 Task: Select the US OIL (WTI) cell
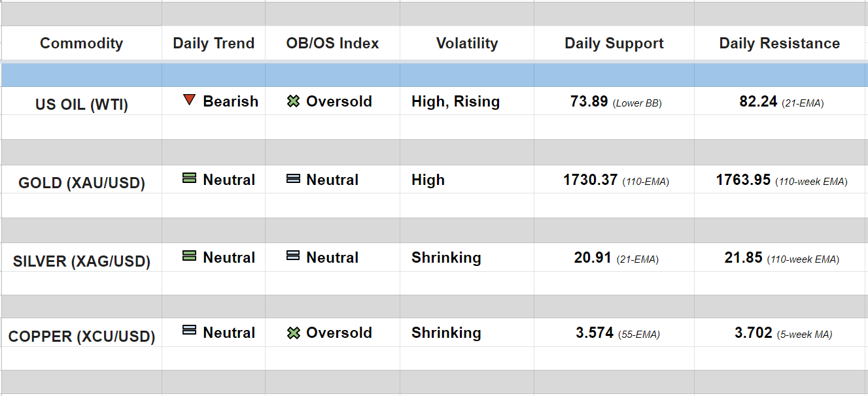point(81,105)
